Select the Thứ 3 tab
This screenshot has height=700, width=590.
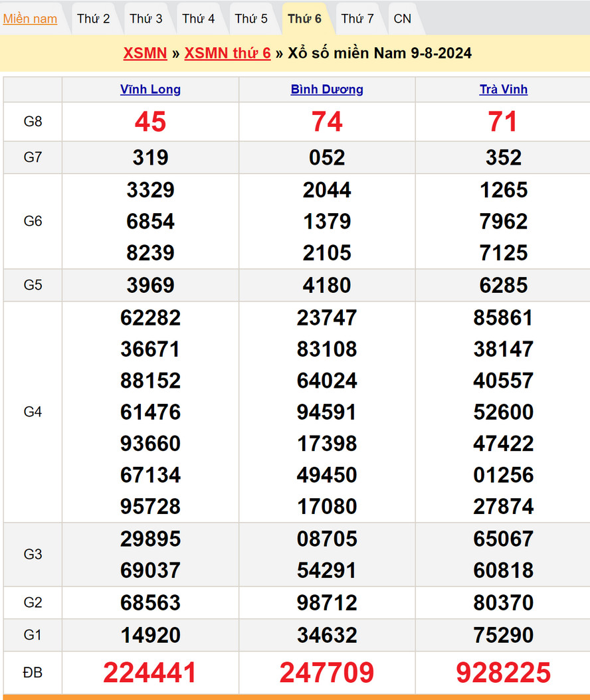pos(146,19)
